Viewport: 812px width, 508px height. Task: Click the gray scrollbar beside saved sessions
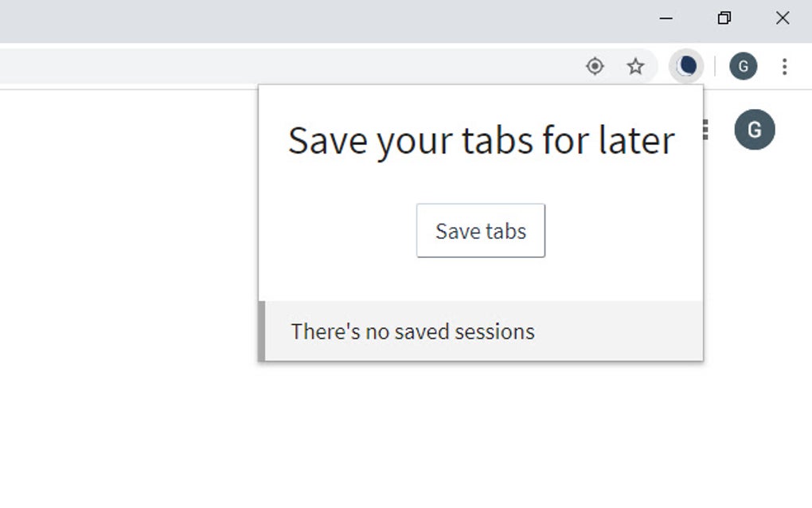pos(262,330)
